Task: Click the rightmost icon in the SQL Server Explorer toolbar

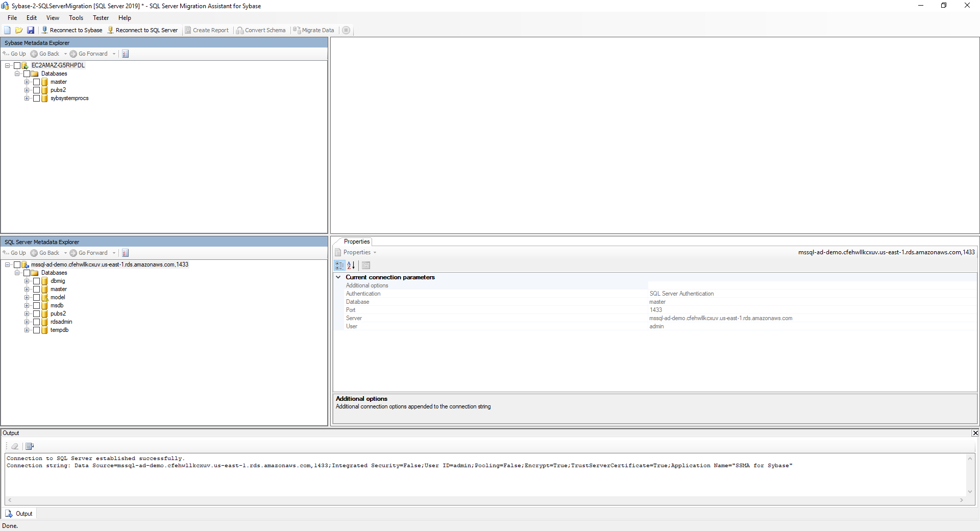Action: 126,253
